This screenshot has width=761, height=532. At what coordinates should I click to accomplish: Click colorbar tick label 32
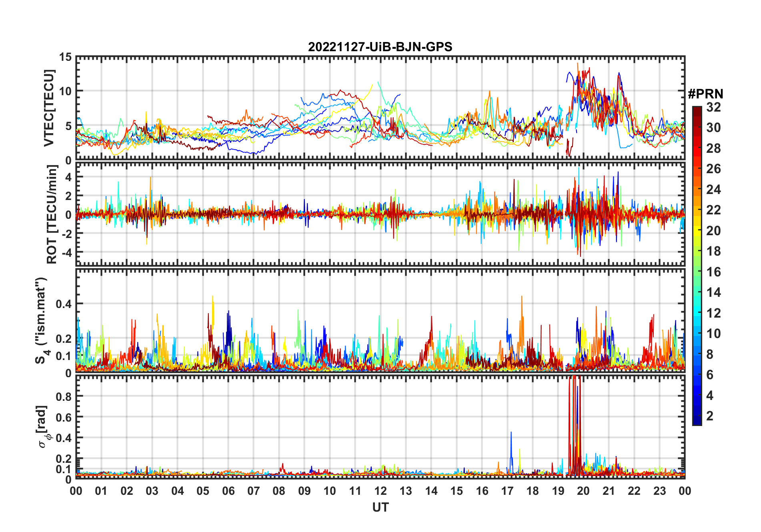(713, 107)
